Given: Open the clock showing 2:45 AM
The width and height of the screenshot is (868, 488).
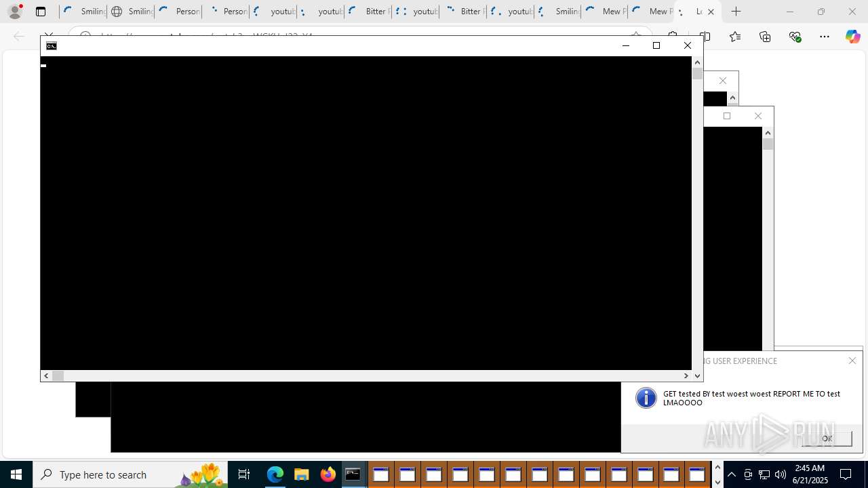Looking at the screenshot, I should click(x=811, y=474).
